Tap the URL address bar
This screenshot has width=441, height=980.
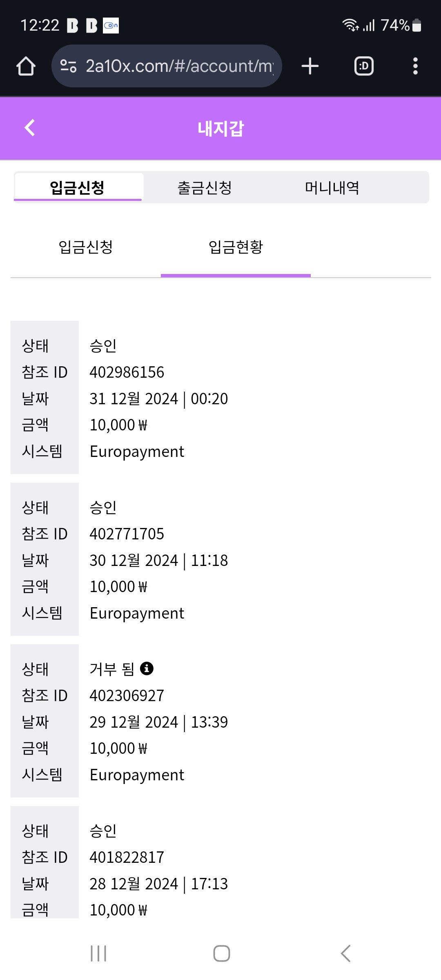(x=179, y=66)
